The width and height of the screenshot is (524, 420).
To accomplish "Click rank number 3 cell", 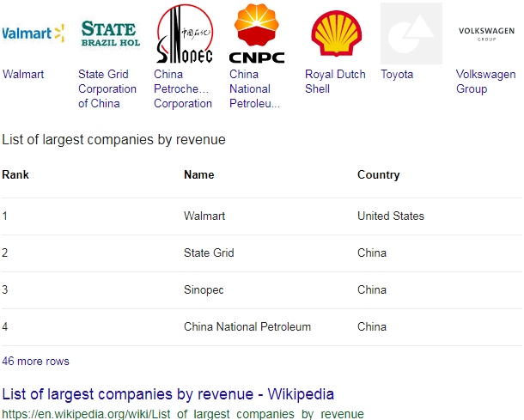I will (4, 289).
